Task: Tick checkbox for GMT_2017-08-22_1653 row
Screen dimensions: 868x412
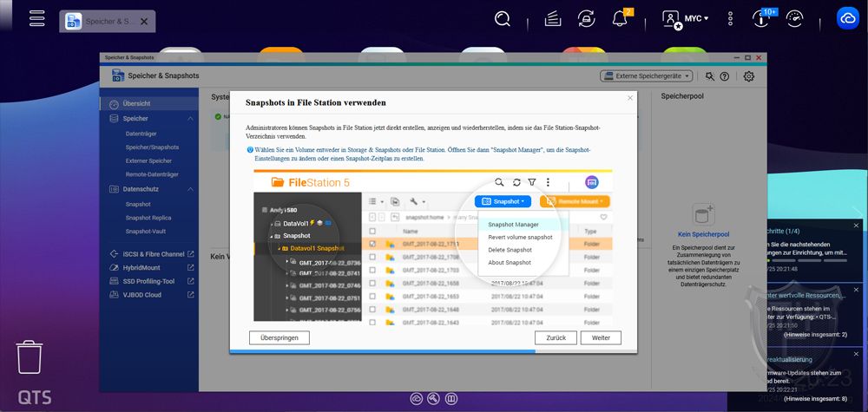Action: click(x=372, y=297)
